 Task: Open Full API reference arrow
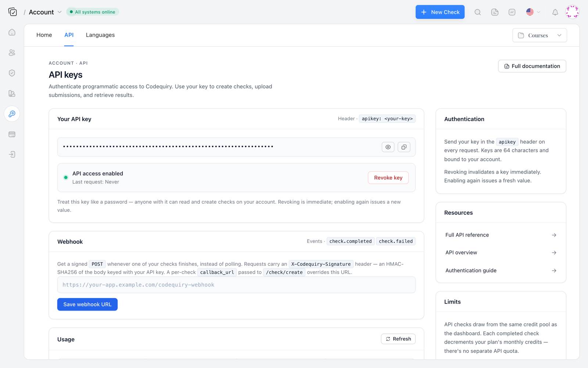pos(554,235)
